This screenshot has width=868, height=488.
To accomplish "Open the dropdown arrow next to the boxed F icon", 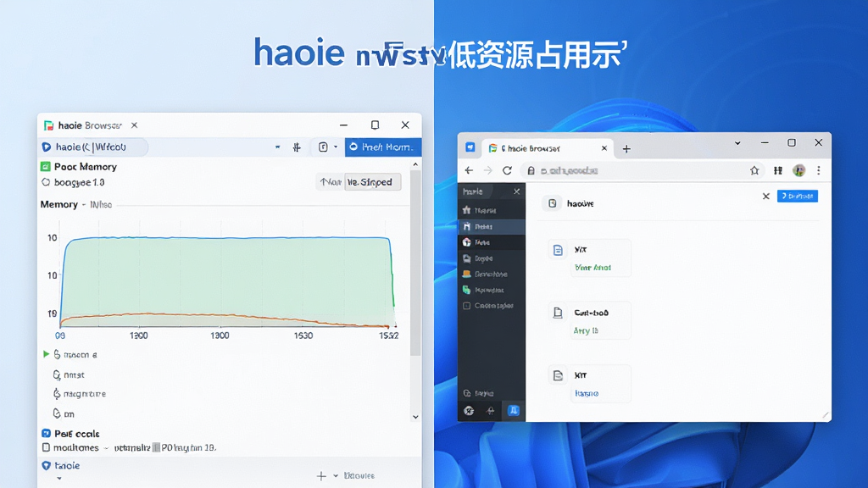I will (x=336, y=147).
